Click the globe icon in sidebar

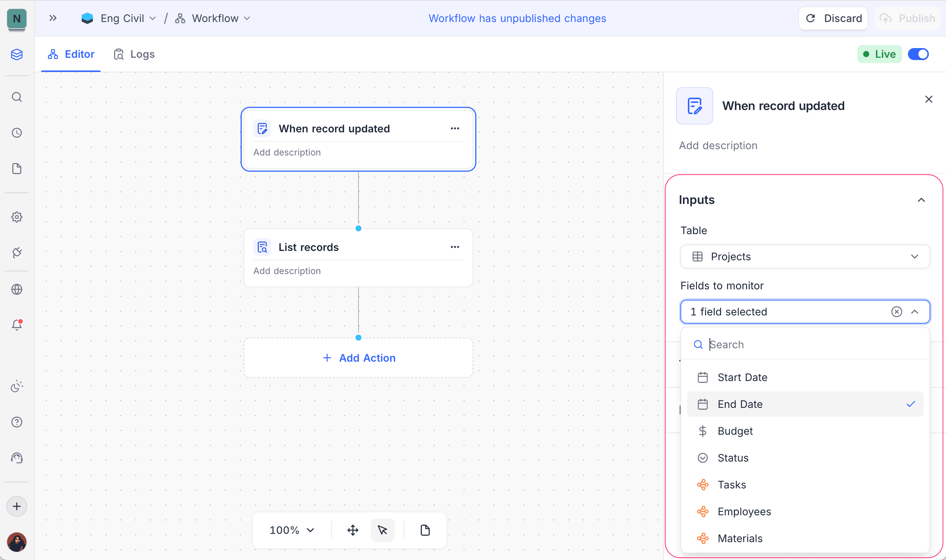coord(17,289)
